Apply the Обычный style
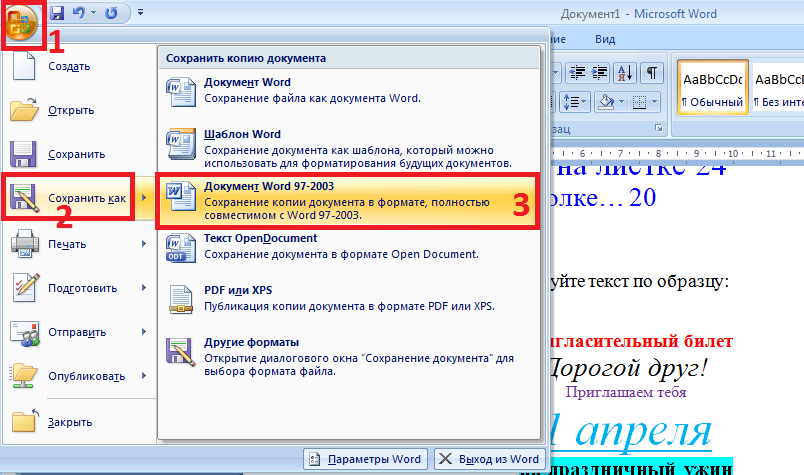Viewport: 804px width, 475px height. (713, 87)
